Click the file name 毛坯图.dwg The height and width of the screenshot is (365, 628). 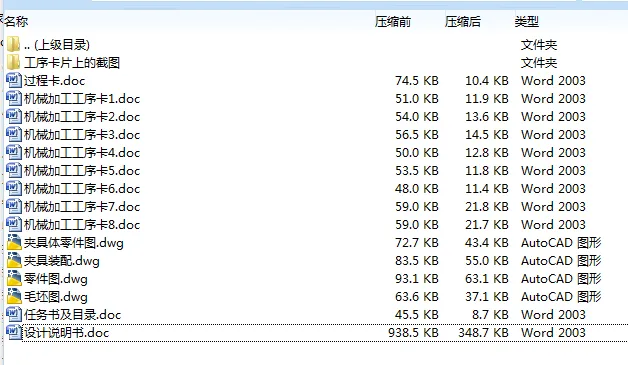pos(56,297)
